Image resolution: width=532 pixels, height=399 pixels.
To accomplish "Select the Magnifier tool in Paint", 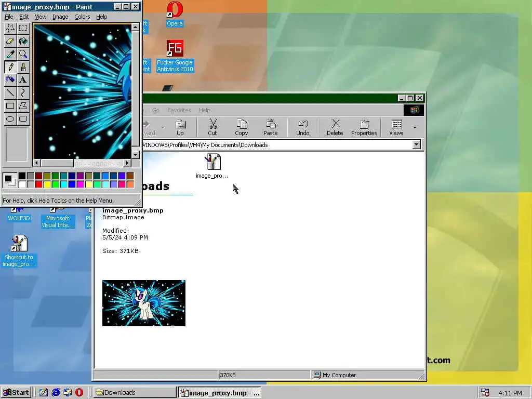I will coord(23,54).
